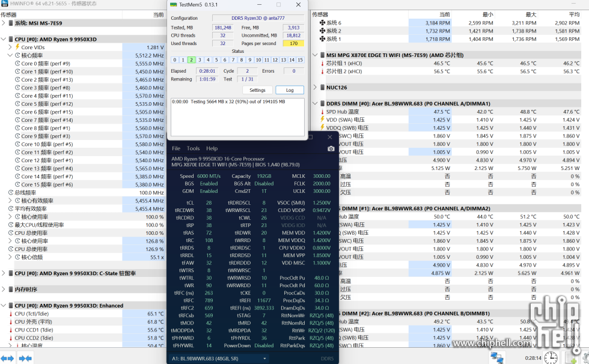Click the thermometer icon of DIMM #0 SPD Hub 温度
The width and height of the screenshot is (589, 364).
[322, 112]
